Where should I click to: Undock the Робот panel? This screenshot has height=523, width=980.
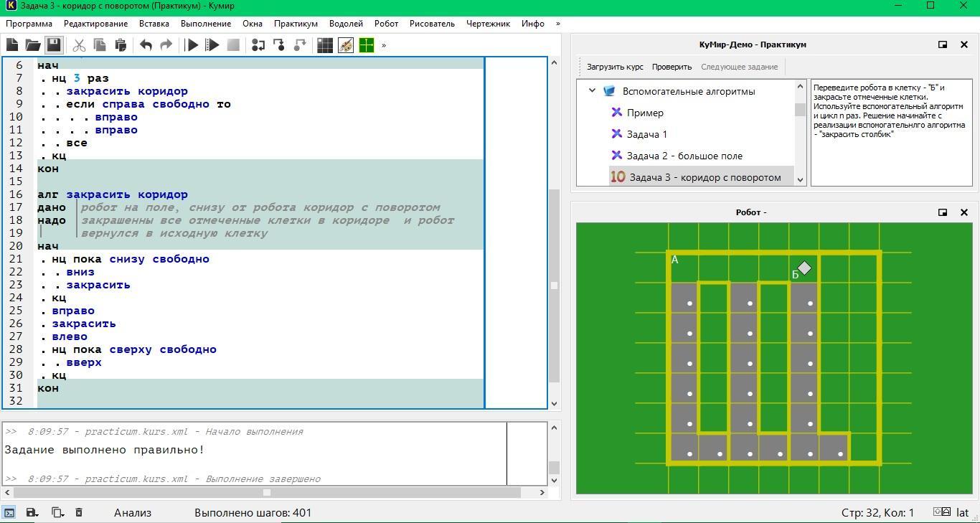[943, 212]
